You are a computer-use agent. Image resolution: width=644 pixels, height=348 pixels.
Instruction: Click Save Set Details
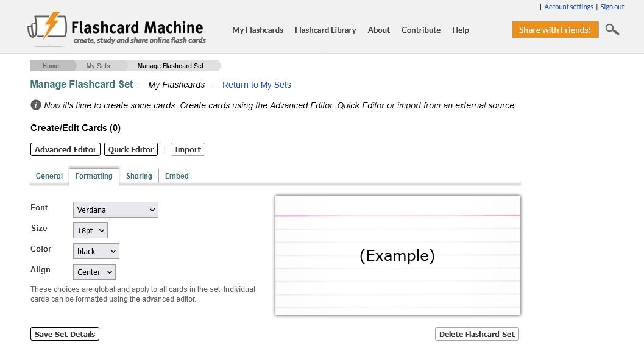[x=65, y=334]
